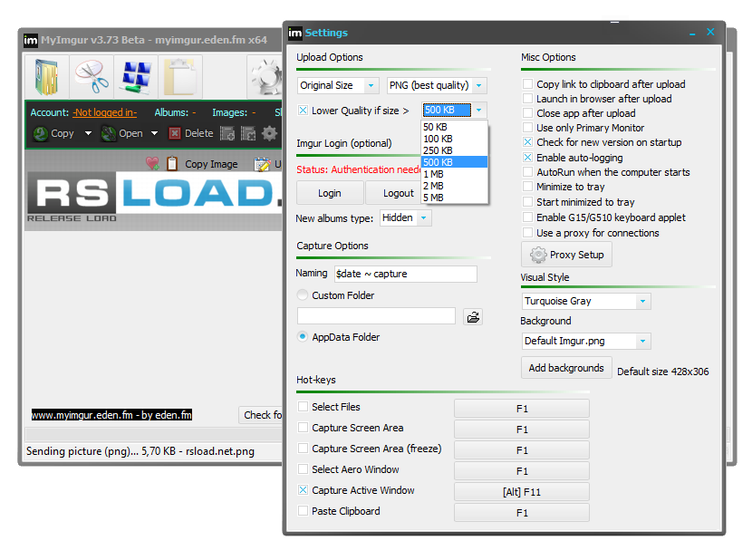Enable Copy link to clipboard after upload
The image size is (752, 560).
click(527, 84)
